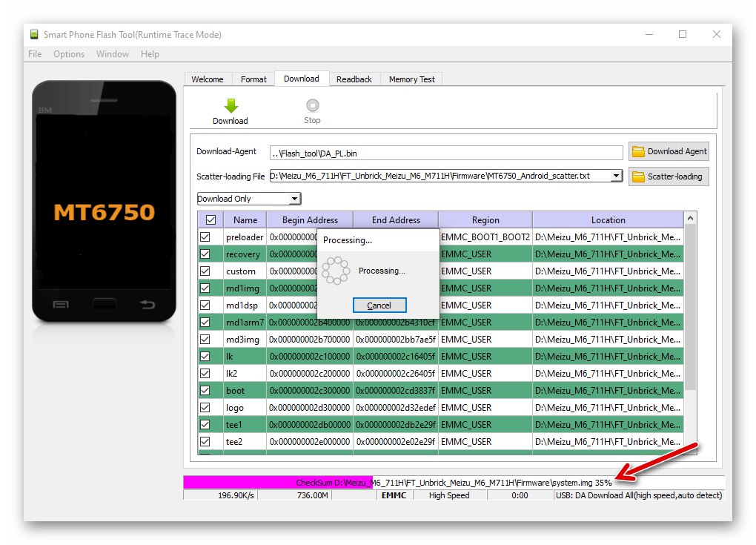Uncheck the md3img partition checkbox
Screen dimensions: 756x545
tap(205, 339)
